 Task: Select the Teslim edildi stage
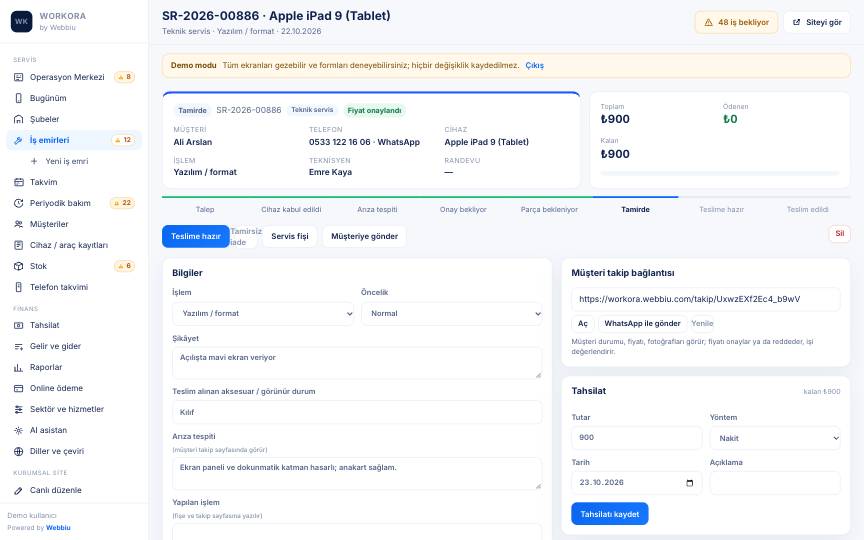coord(807,209)
